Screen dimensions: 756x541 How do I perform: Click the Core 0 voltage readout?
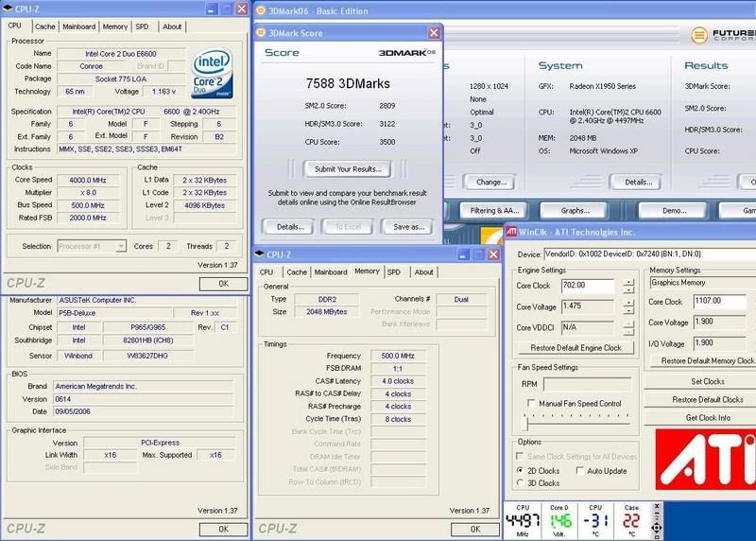559,520
